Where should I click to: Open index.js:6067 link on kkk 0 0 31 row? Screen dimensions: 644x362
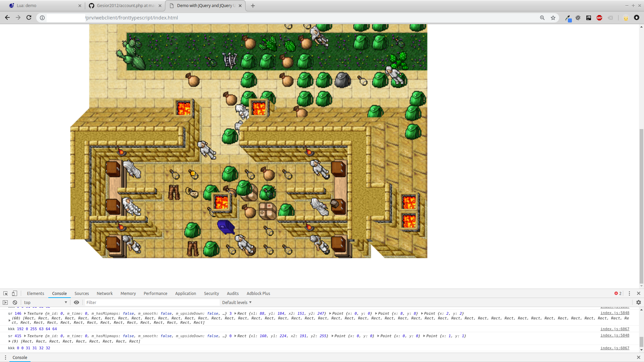tap(615, 348)
